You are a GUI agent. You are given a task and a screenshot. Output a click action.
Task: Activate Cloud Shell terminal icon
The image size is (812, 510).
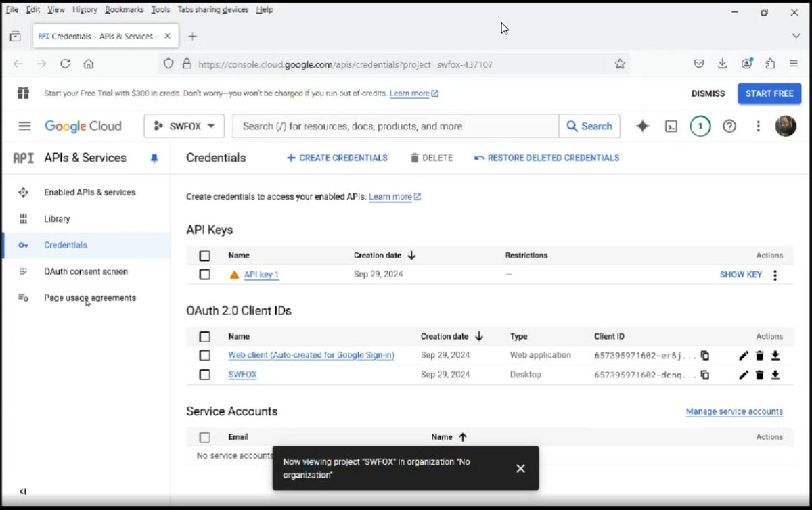(671, 126)
